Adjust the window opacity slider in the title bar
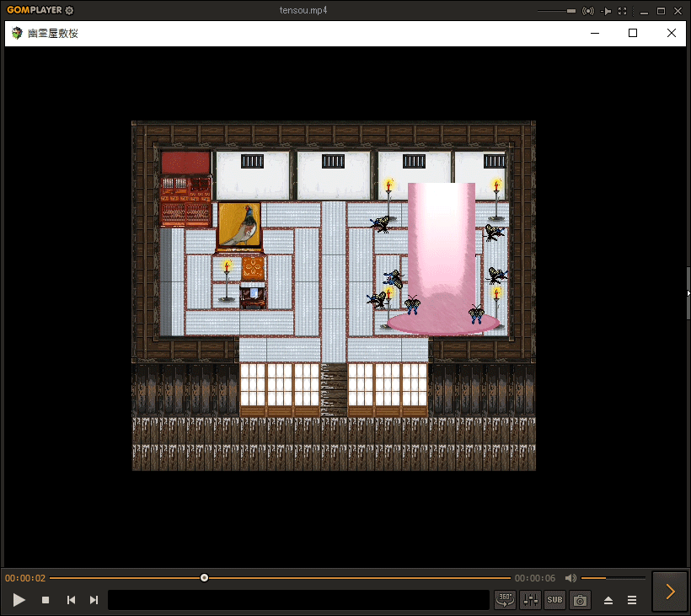Viewport: 691px width, 616px height. click(x=556, y=11)
